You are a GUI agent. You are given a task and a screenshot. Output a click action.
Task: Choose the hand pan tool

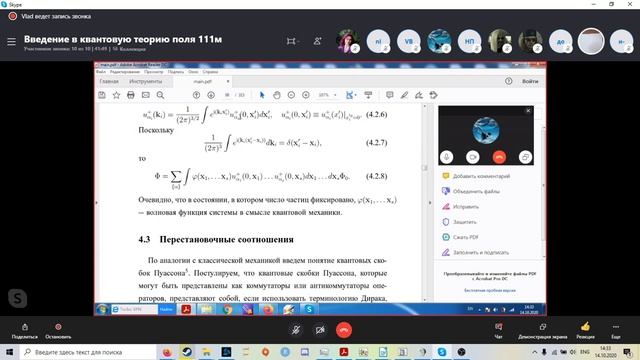(x=277, y=95)
